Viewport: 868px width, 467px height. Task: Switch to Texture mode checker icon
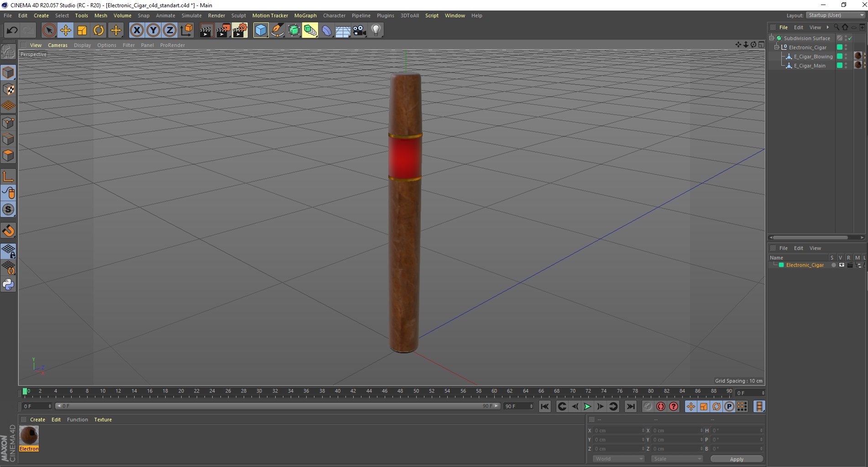8,89
